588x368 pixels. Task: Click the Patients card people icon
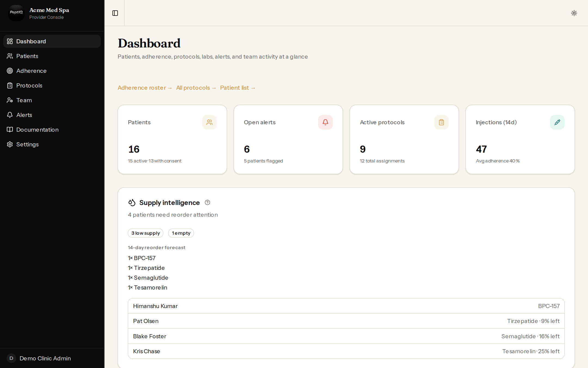point(209,122)
